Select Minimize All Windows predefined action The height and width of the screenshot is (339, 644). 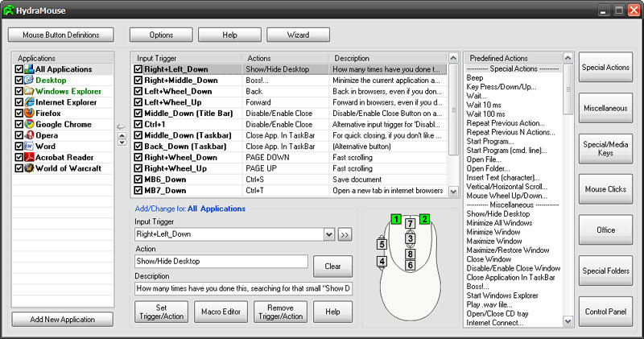tap(499, 223)
